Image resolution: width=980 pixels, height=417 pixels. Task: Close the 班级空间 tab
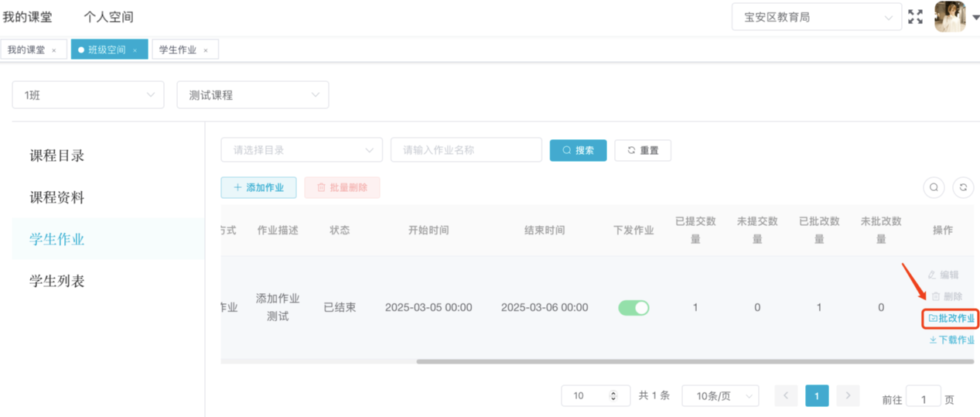point(135,50)
